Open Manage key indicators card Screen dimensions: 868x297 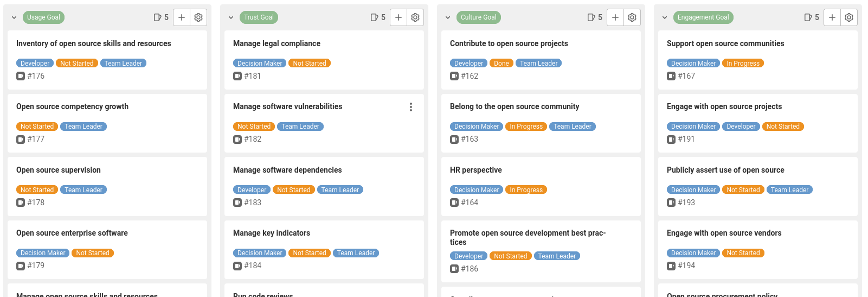coord(272,233)
